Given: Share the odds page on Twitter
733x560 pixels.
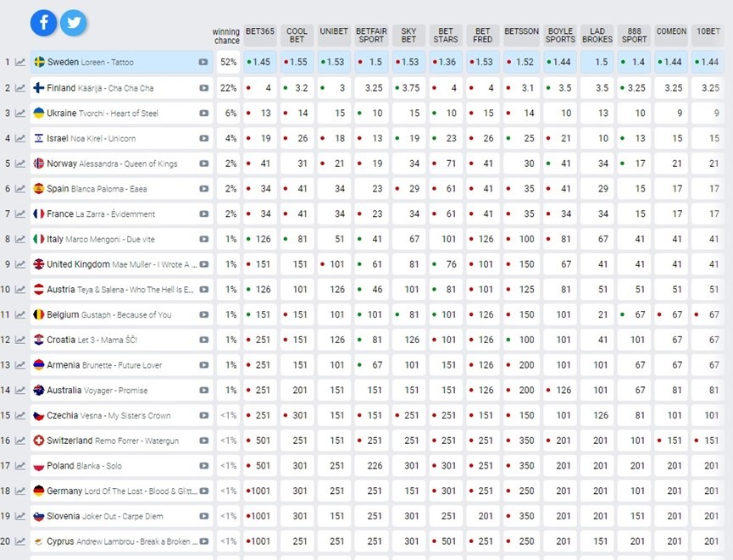Looking at the screenshot, I should pos(74,22).
